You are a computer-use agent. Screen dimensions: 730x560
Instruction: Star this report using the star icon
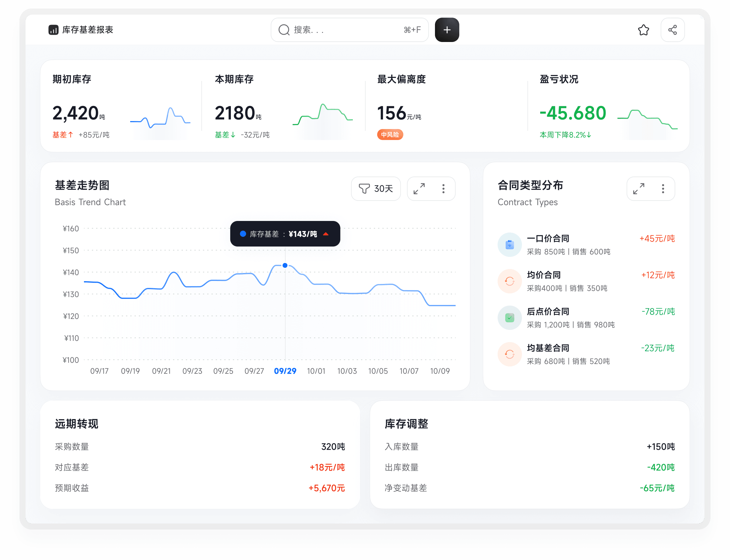point(643,30)
